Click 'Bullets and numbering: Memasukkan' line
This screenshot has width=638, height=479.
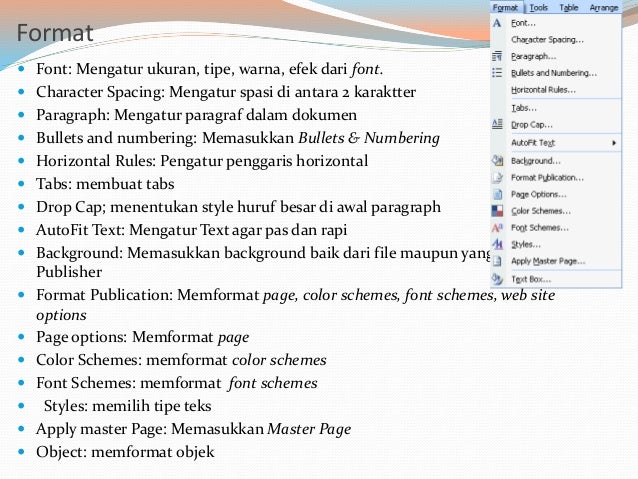click(238, 138)
